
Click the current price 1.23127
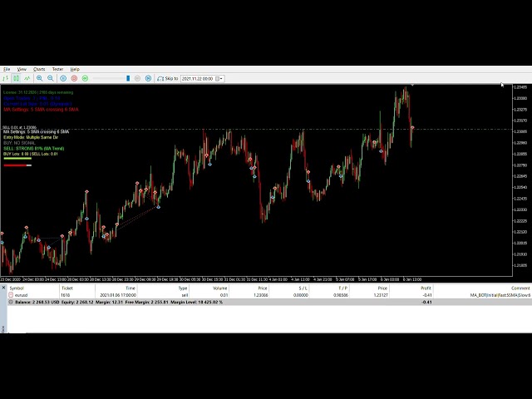coord(381,295)
